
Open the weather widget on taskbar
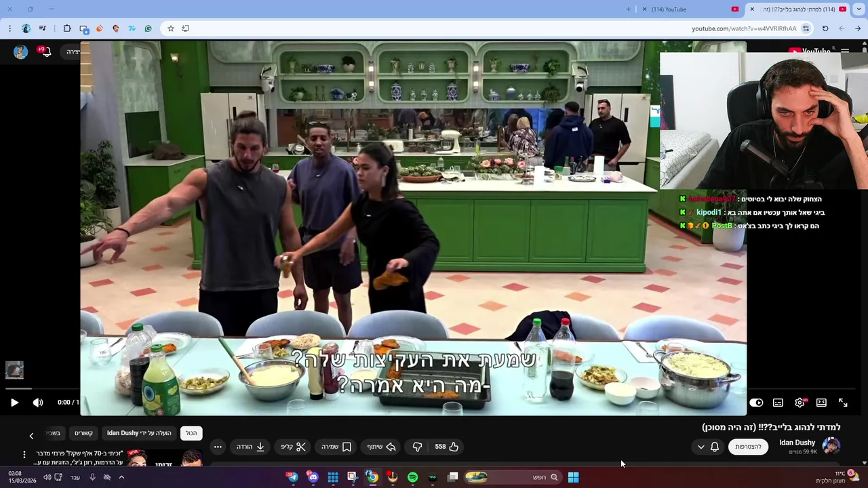point(838,477)
